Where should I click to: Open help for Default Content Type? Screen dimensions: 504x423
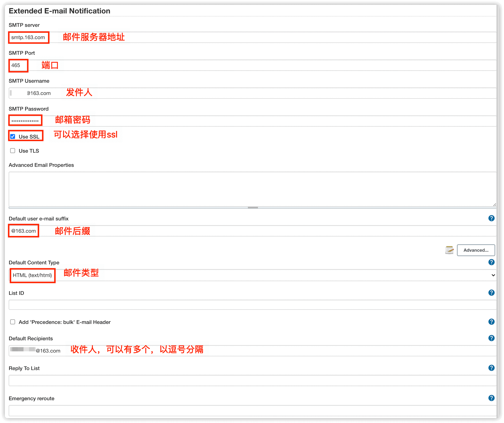click(491, 262)
